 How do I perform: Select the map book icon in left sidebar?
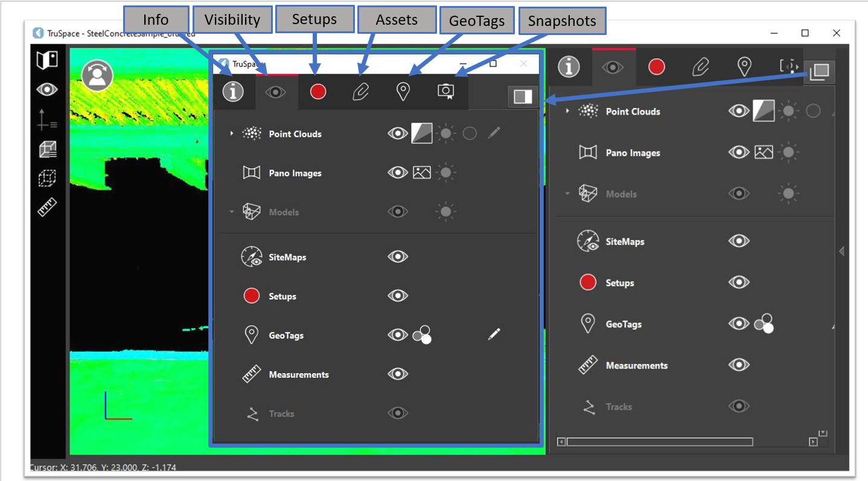tap(47, 60)
